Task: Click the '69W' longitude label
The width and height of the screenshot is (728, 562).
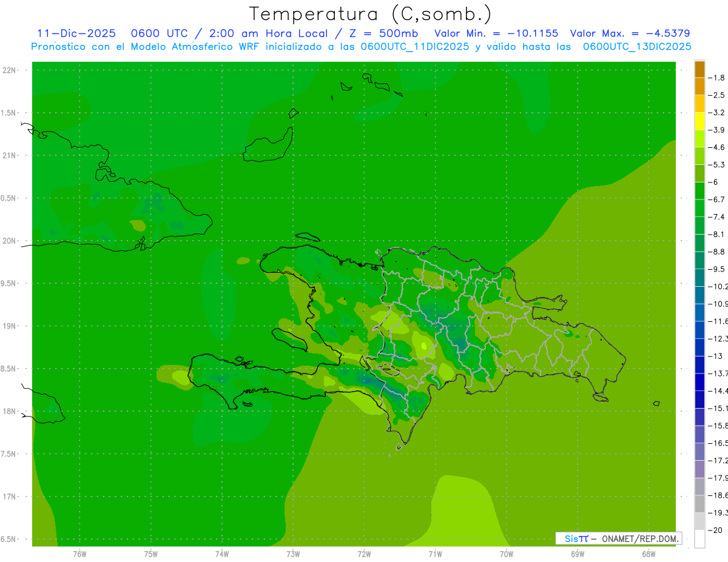Action: pos(578,554)
